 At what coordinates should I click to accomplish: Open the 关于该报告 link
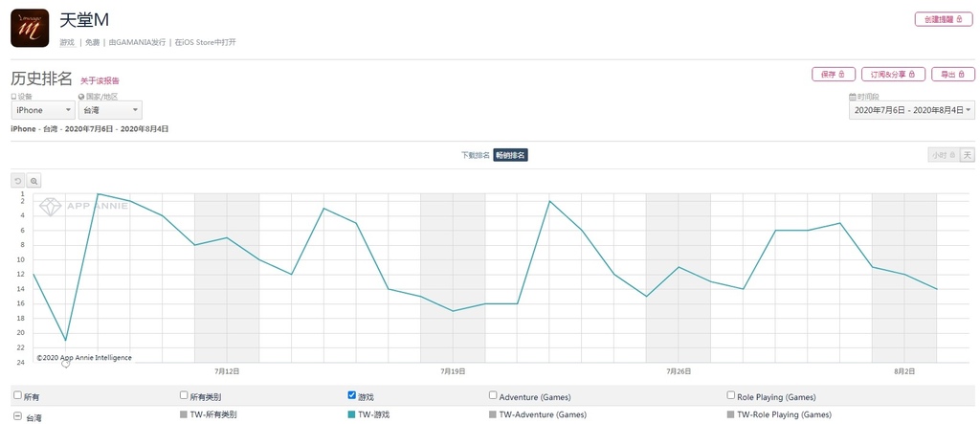pyautogui.click(x=100, y=80)
